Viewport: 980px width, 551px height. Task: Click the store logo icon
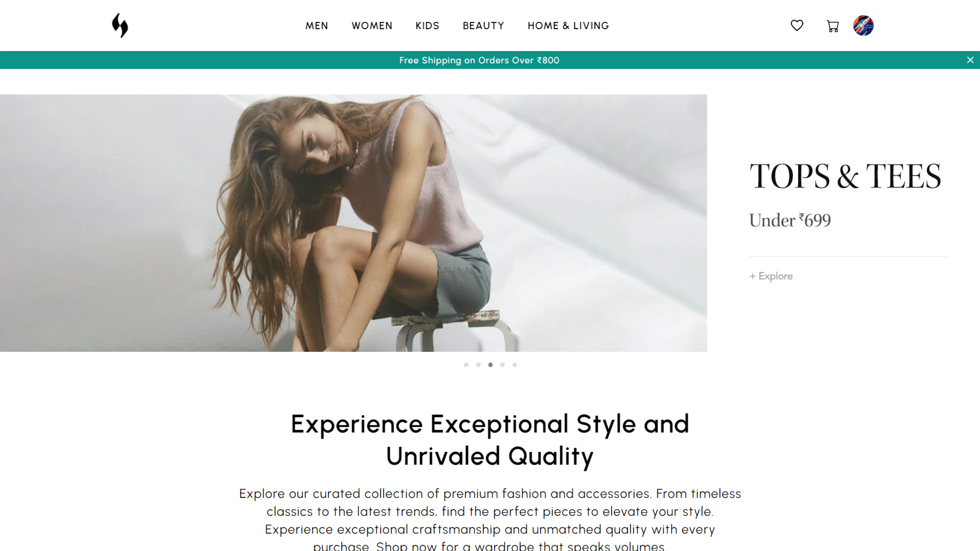120,25
